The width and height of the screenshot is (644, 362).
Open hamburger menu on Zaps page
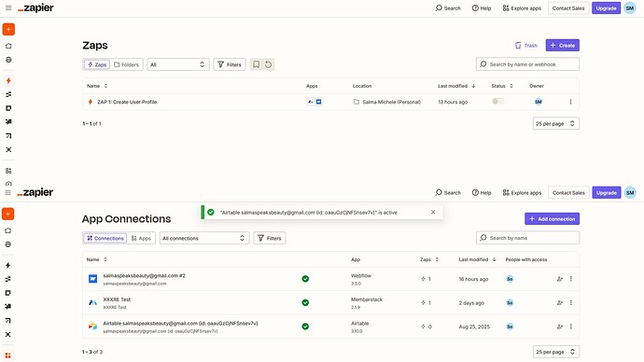tap(8, 8)
